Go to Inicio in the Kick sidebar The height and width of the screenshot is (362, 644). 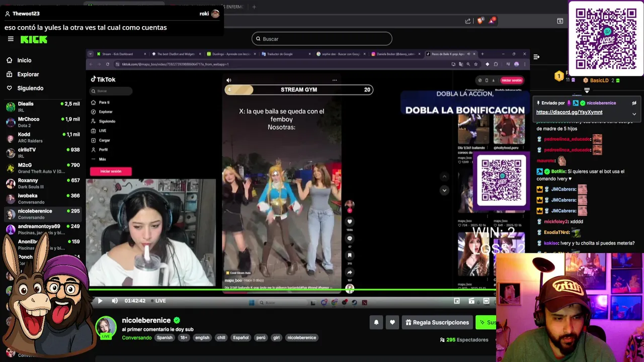[19, 60]
